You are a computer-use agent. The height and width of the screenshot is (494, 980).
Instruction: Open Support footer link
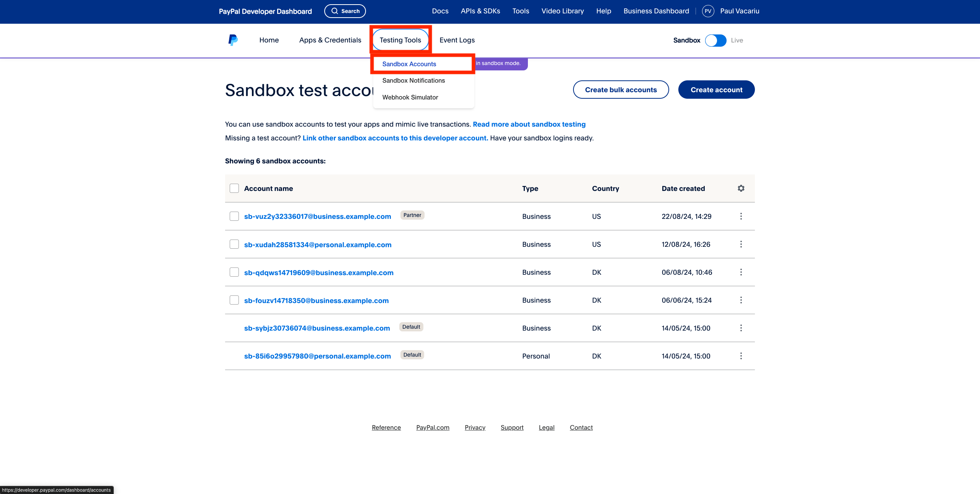tap(512, 427)
